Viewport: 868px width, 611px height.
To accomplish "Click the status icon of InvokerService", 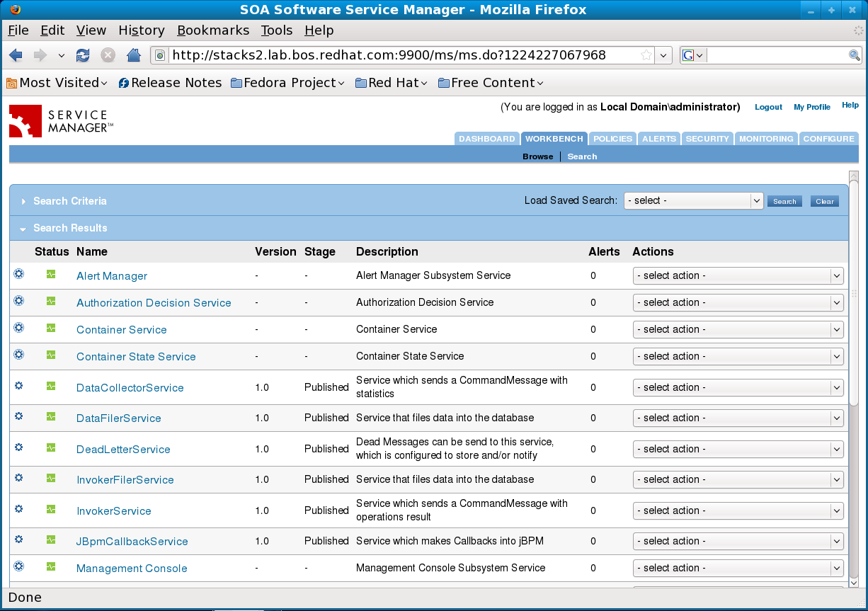I will click(51, 509).
